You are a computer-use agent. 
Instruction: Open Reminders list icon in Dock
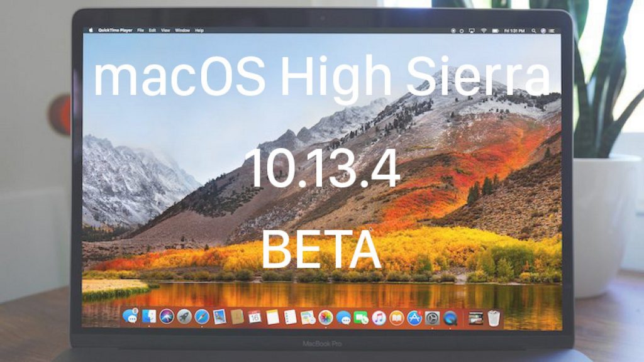pos(290,317)
